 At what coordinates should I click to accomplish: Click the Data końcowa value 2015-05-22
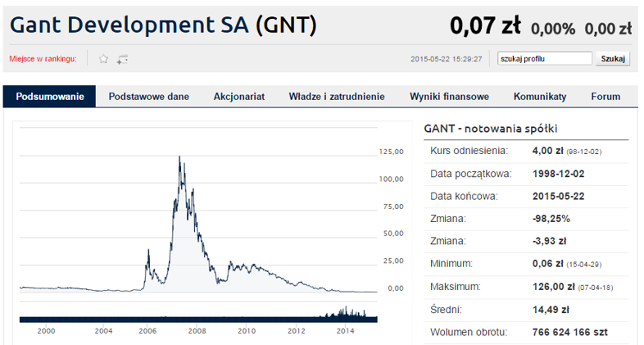coord(558,197)
